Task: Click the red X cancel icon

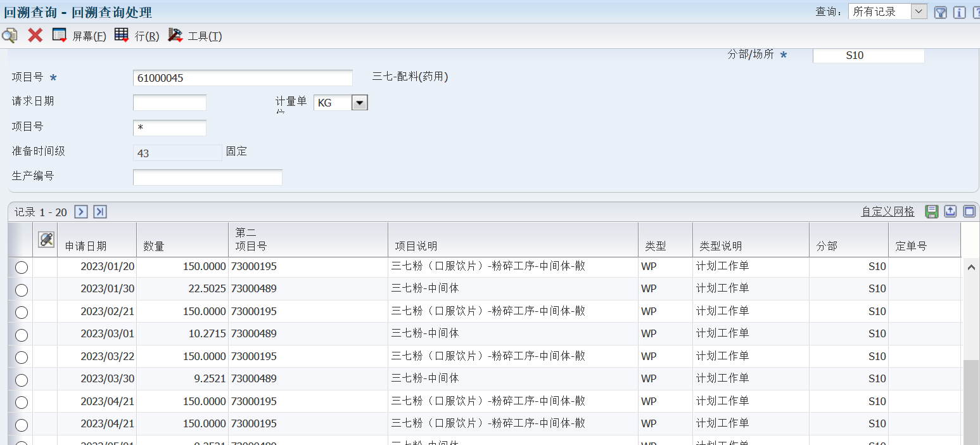Action: click(35, 35)
